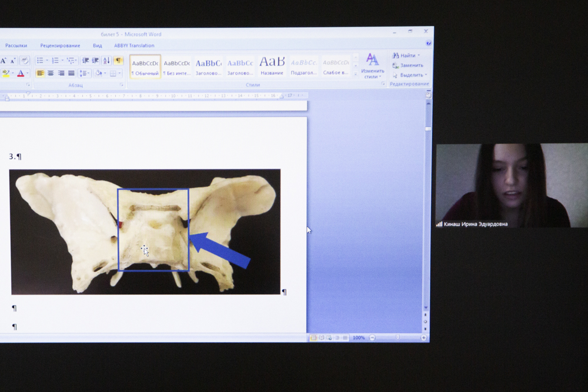588x392 pixels.
Task: Open the Word help question mark icon
Action: point(429,43)
